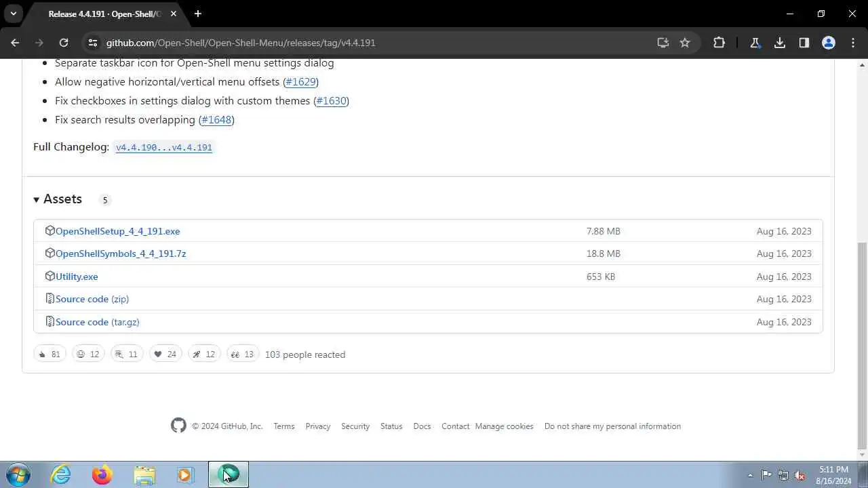Toggle tada reaction with 11
The height and width of the screenshot is (488, 868).
click(x=127, y=354)
